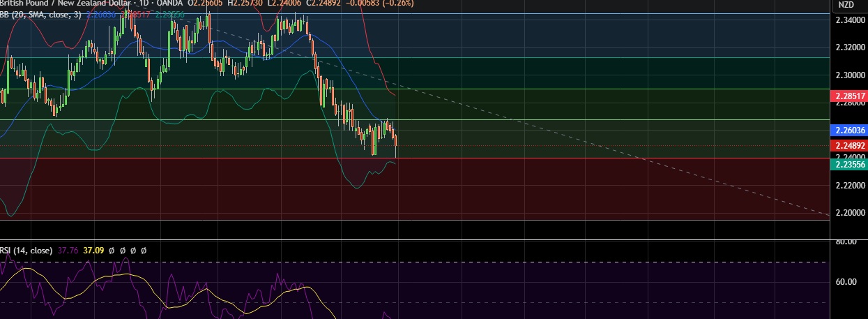
Task: Click the 80.00 RSI axis label
Action: (846, 242)
